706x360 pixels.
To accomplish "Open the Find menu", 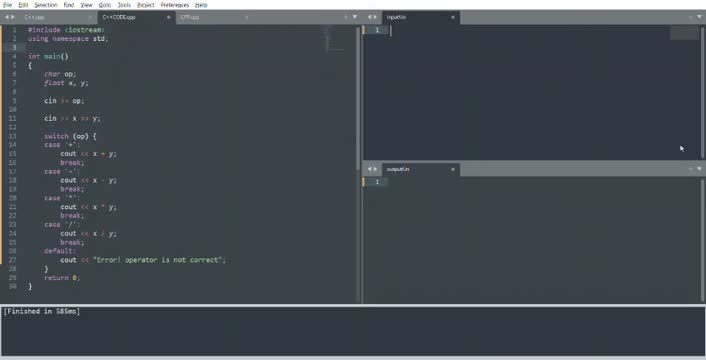I will coord(68,5).
